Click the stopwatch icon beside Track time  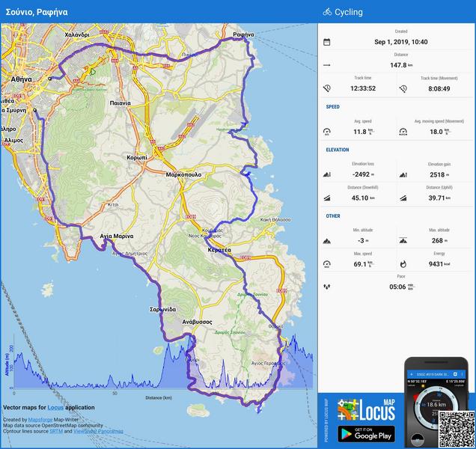pos(326,88)
